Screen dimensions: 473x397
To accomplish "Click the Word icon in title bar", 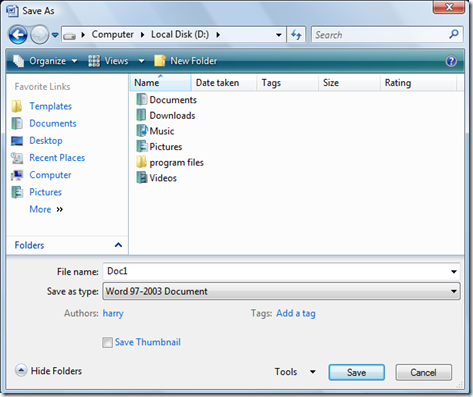I will [x=12, y=11].
